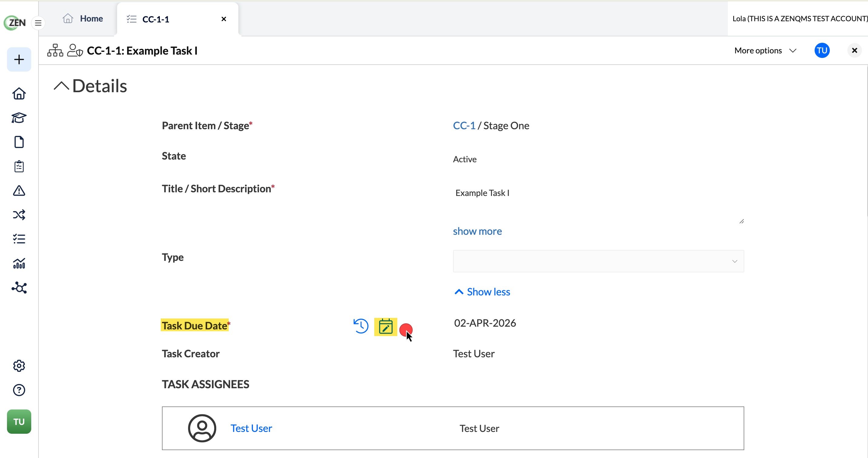Open the network nodes icon in sidebar
The height and width of the screenshot is (458, 868).
(x=19, y=288)
